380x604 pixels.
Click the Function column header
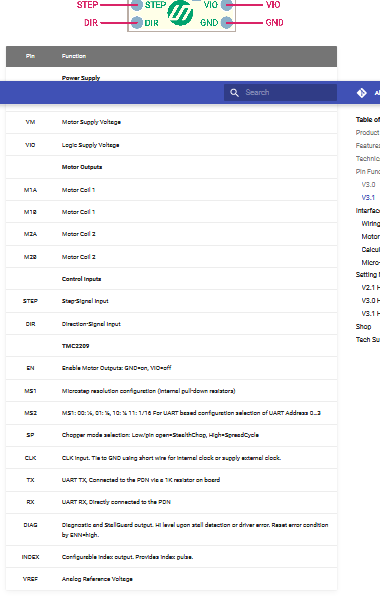point(74,56)
